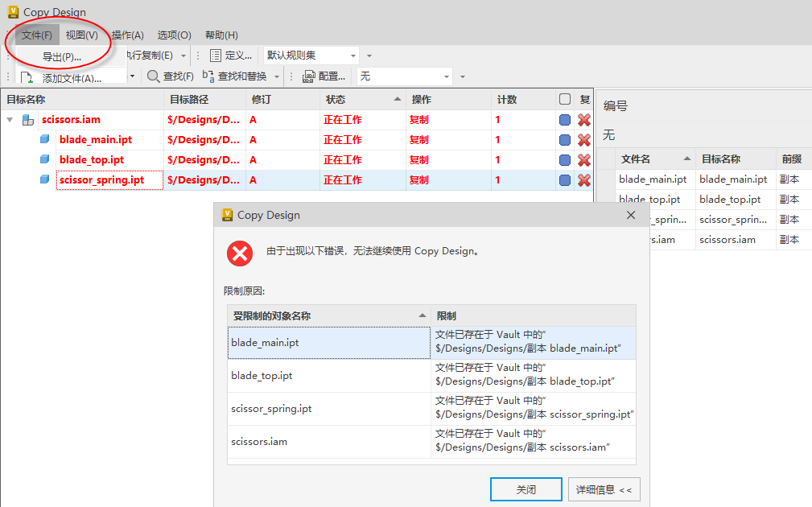Expand toolbar overflow arrow next to 默认规则集
812x507 pixels.
coord(369,56)
